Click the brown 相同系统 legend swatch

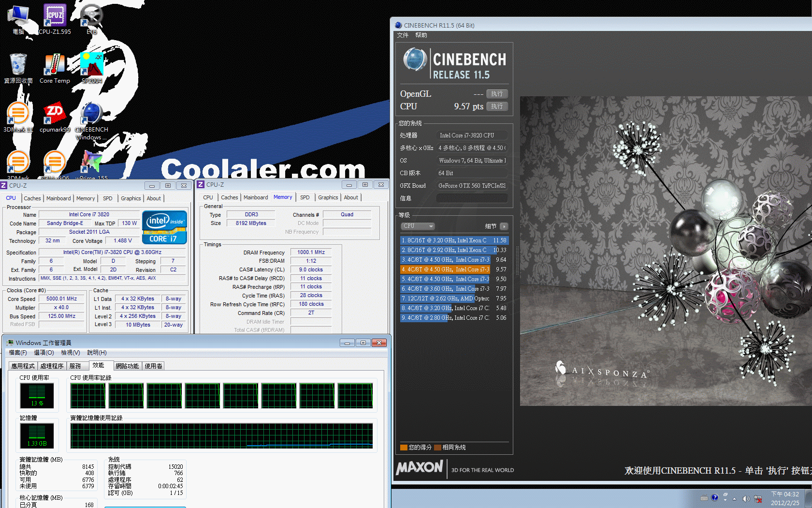tap(437, 448)
